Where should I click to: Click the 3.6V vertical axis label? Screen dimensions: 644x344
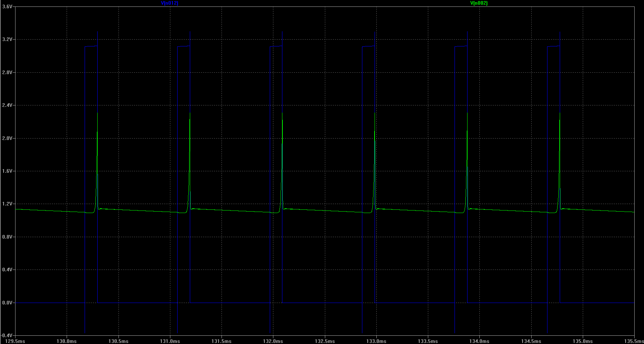[7, 6]
